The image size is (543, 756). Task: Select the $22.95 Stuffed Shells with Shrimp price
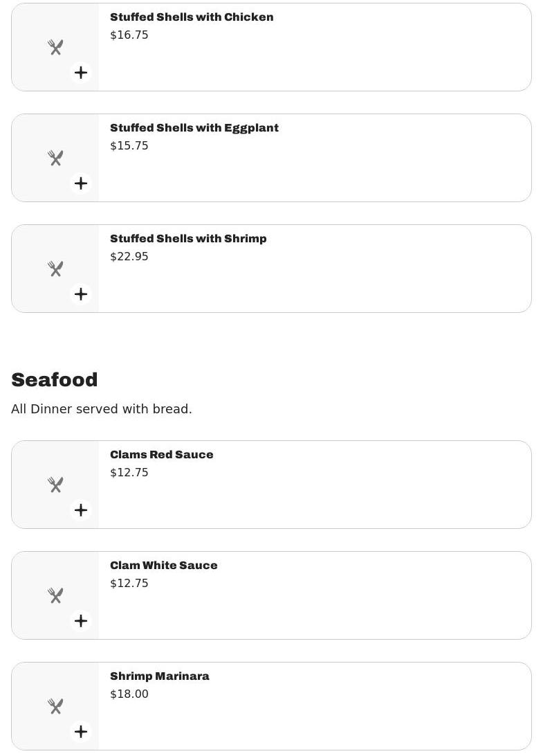click(129, 256)
